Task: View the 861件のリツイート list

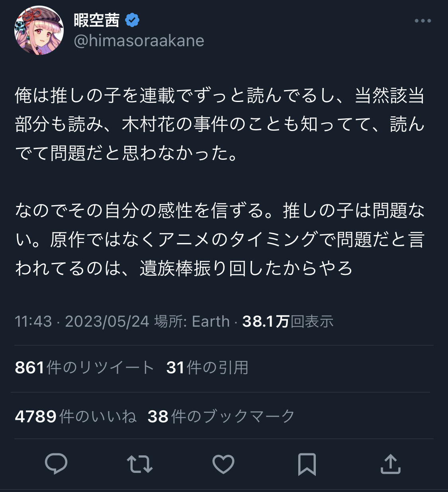Action: click(x=84, y=368)
